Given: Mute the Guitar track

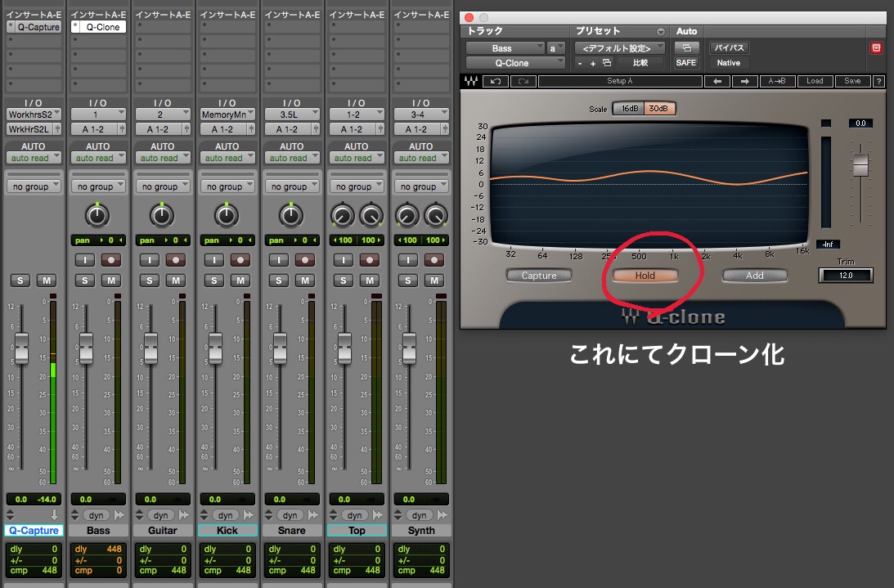Looking at the screenshot, I should (176, 280).
